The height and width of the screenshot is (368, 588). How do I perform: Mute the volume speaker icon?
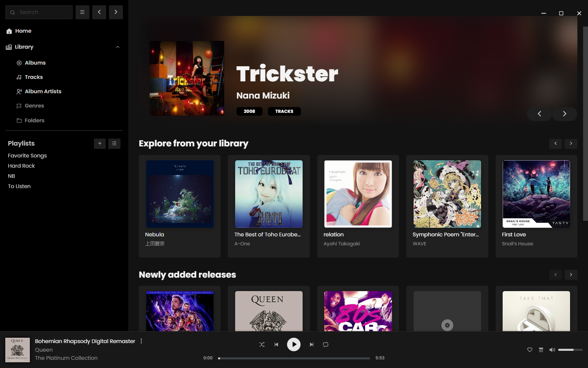pos(552,350)
